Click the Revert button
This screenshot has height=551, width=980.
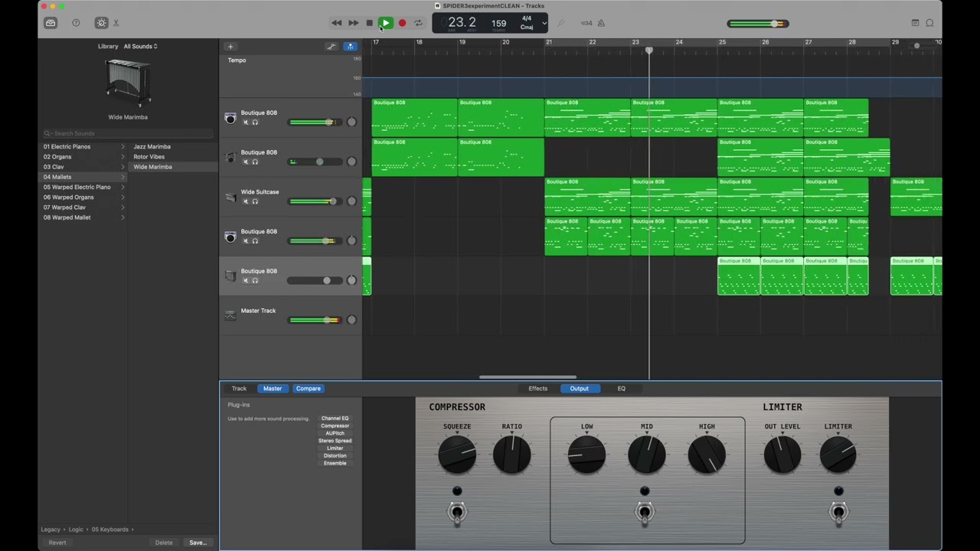point(57,543)
